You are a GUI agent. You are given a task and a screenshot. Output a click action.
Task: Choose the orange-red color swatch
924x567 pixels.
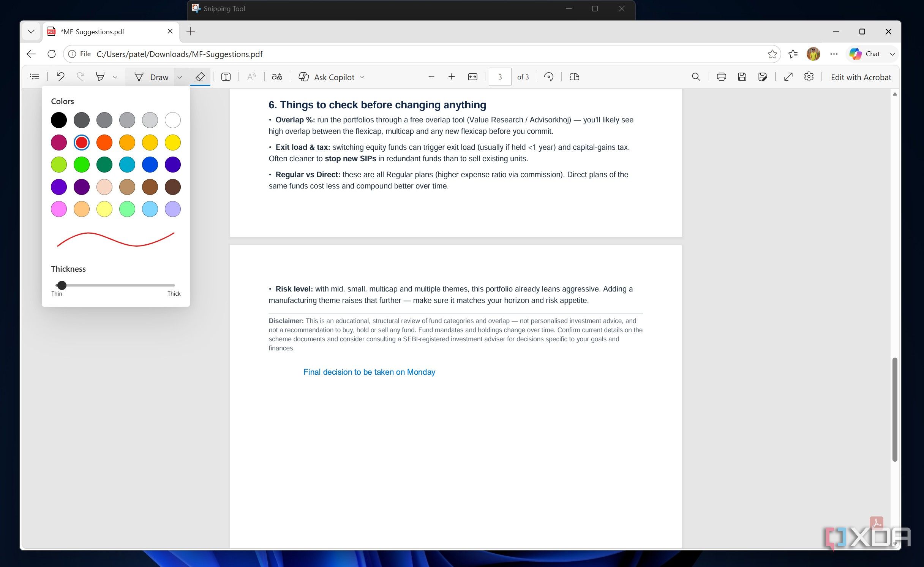point(104,143)
